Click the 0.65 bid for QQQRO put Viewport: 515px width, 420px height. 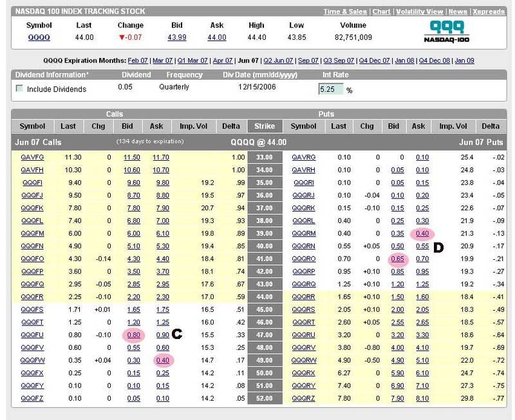click(397, 259)
